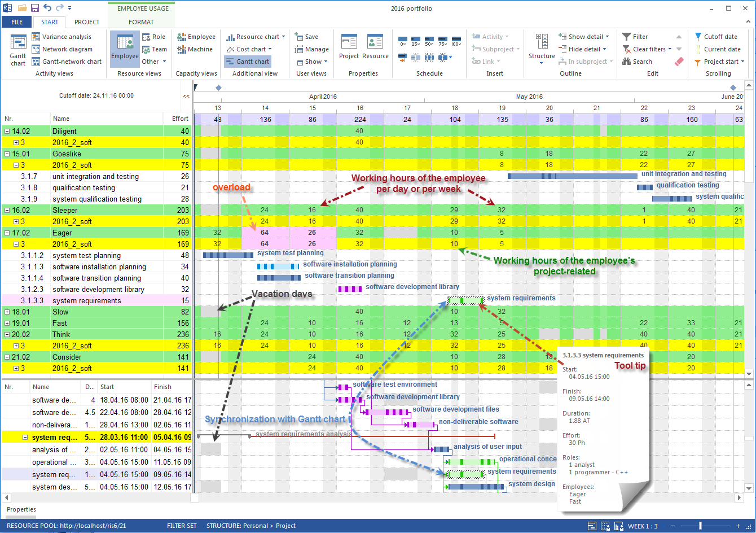Select the Team resource view
756x533 pixels.
click(154, 49)
